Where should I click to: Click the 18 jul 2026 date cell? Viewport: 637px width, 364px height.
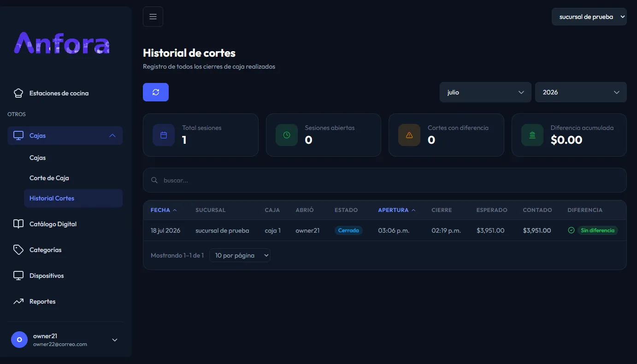coord(165,230)
